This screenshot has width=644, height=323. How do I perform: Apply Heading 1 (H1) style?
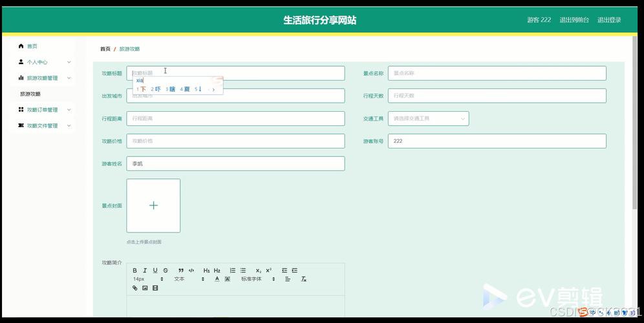207,271
